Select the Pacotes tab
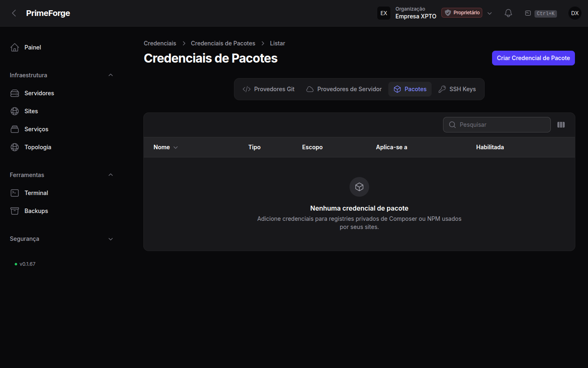588x368 pixels. (410, 89)
